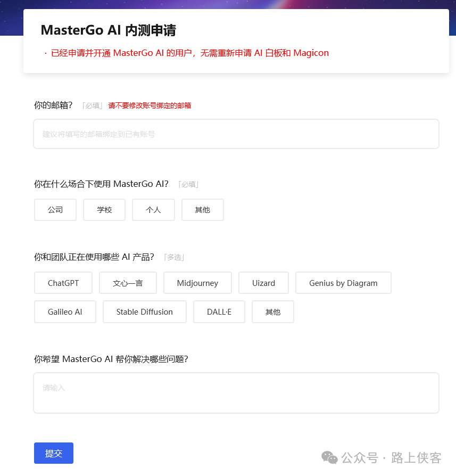Click the 你希望 MasterGo AI 帮你解决哪些问题? label
This screenshot has height=476, width=456.
[x=111, y=359]
